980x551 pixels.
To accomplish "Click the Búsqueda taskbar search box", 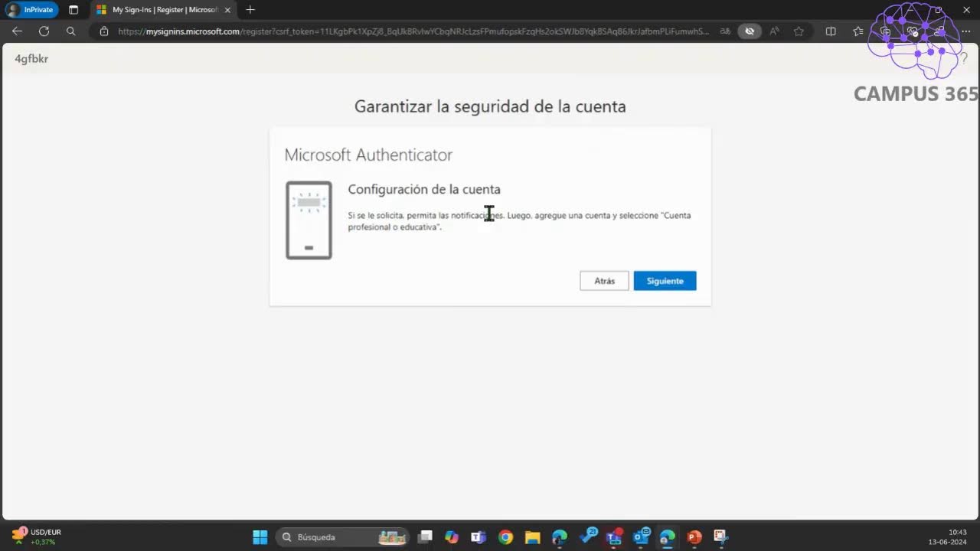I will coord(342,537).
